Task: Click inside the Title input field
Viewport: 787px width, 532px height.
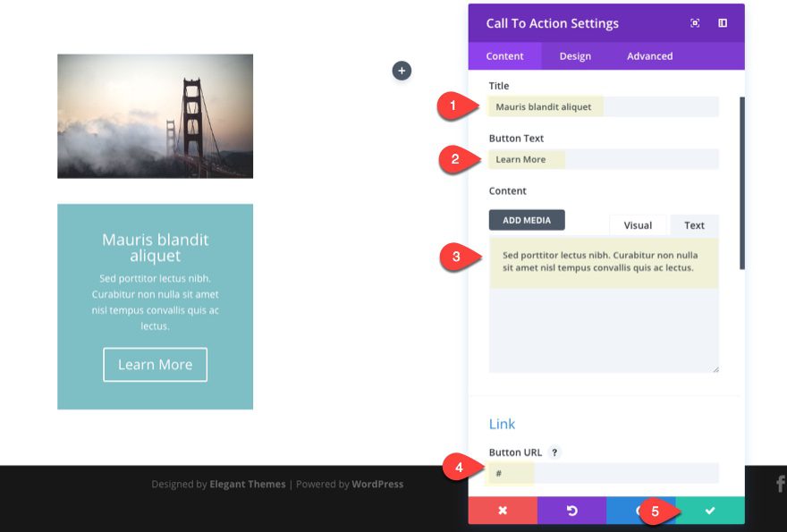Action: (x=604, y=106)
